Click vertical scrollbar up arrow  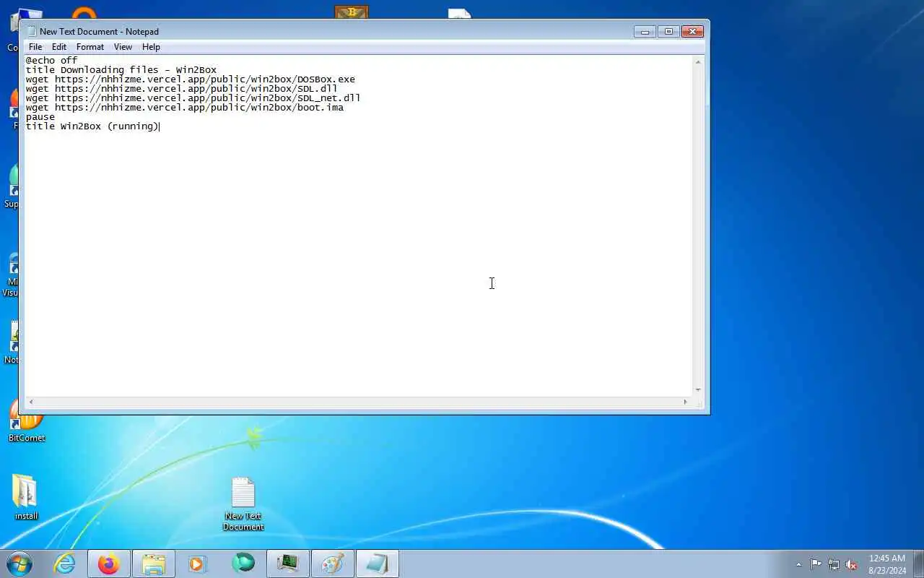pos(698,63)
